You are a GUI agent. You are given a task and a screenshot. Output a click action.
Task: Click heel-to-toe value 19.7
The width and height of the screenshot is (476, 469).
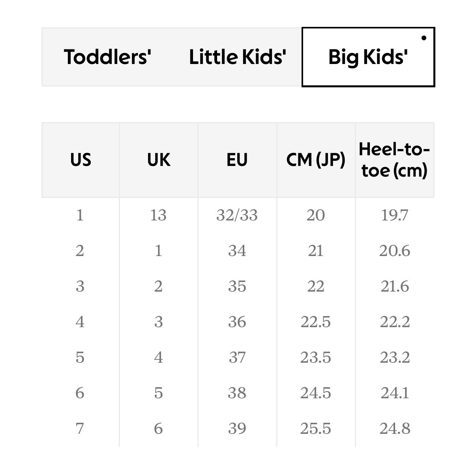(394, 215)
